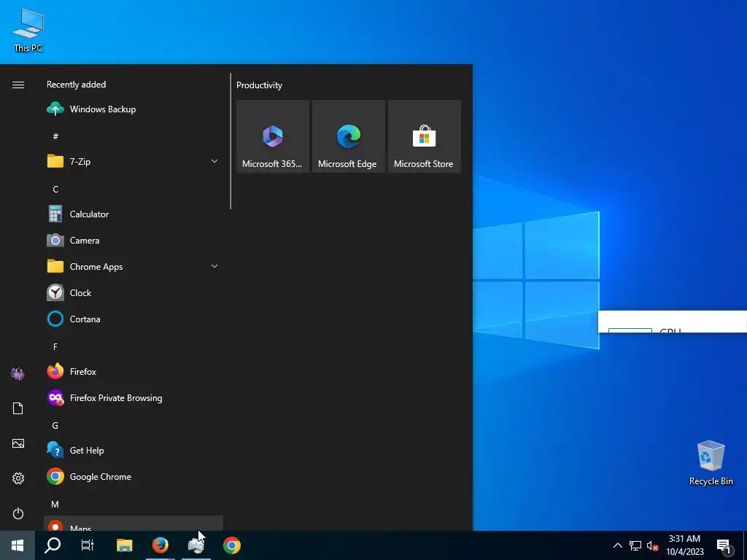Select the Recycle Bin desktop icon
Image resolution: width=747 pixels, height=560 pixels.
pyautogui.click(x=711, y=463)
